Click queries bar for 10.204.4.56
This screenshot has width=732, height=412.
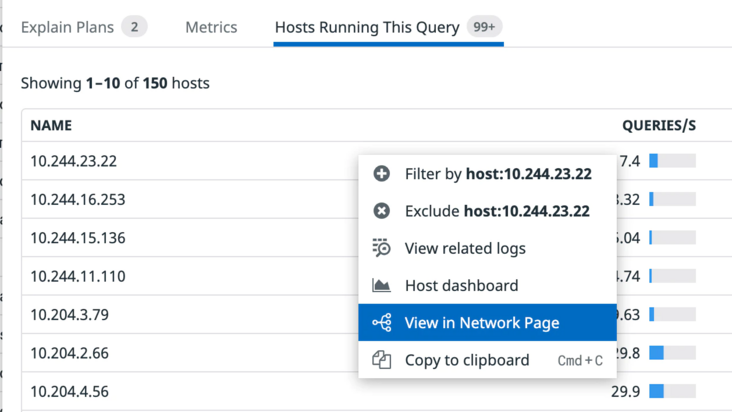(672, 391)
